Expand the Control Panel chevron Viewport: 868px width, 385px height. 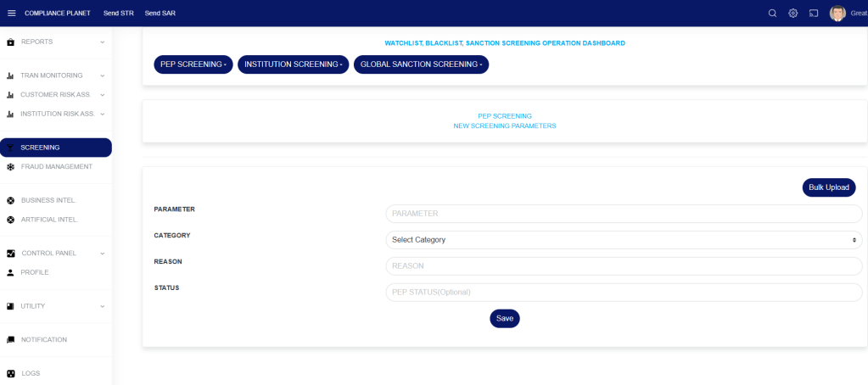102,254
